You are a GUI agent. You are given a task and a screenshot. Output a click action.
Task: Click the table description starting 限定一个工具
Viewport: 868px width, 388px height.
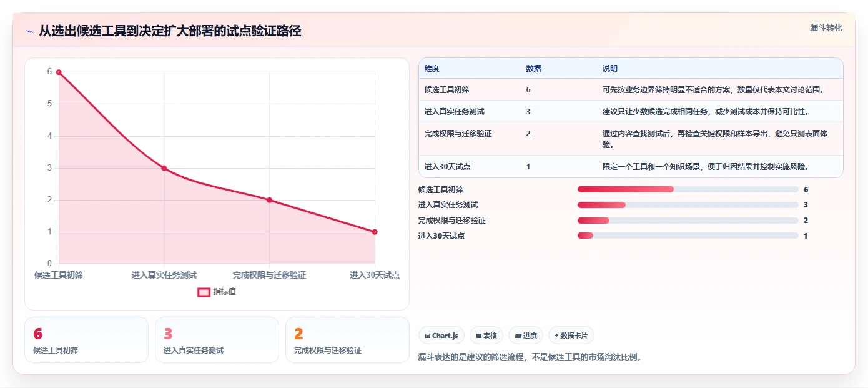(706, 167)
